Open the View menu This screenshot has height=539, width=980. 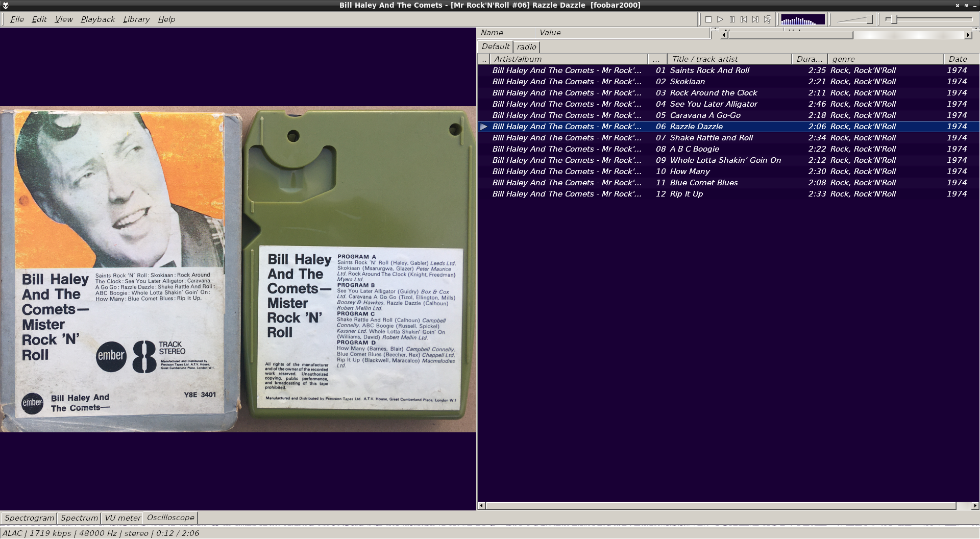64,19
